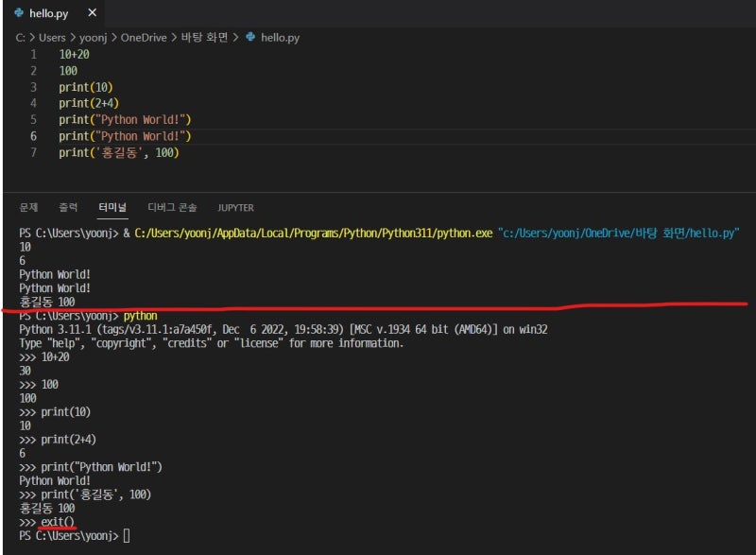Click the python.exe path link in terminal
This screenshot has width=756, height=555.
(314, 234)
